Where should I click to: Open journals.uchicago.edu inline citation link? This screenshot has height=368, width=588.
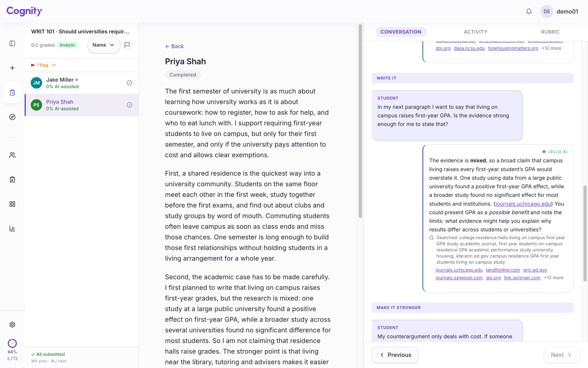(523, 204)
